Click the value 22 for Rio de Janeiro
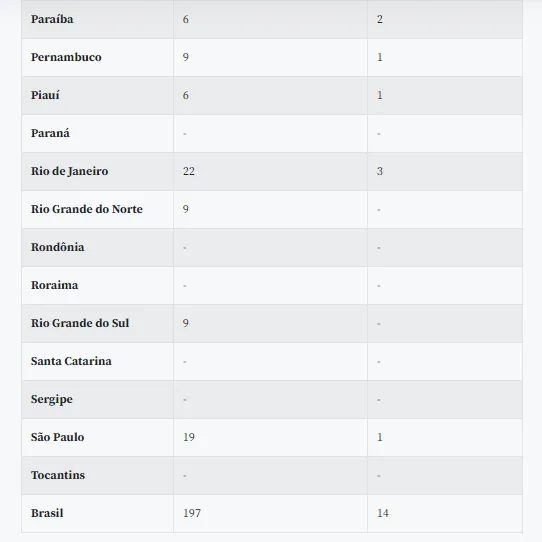Image resolution: width=542 pixels, height=542 pixels. click(189, 171)
